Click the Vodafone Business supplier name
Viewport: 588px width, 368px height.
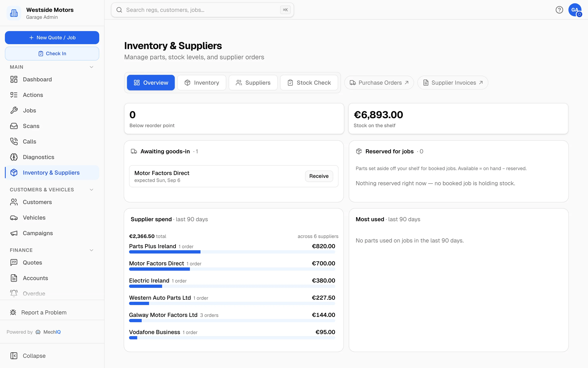(x=155, y=332)
